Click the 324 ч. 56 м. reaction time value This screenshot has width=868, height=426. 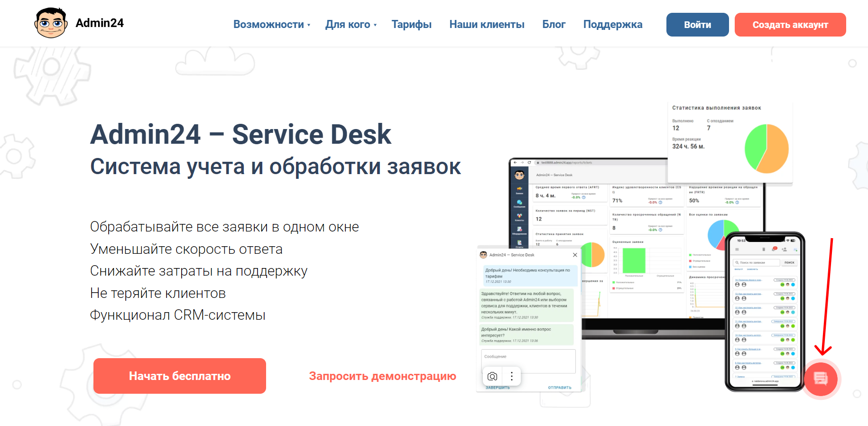coord(688,147)
